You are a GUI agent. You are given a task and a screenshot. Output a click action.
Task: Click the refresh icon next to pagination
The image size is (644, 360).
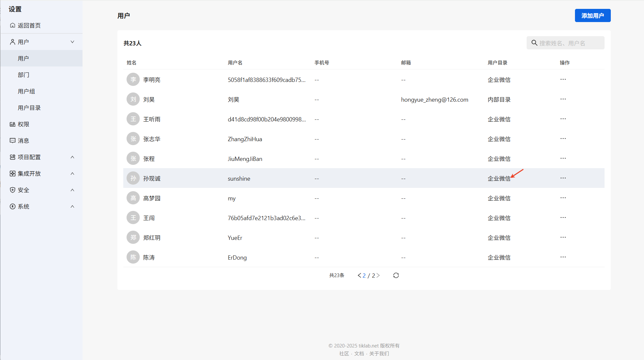(x=396, y=275)
